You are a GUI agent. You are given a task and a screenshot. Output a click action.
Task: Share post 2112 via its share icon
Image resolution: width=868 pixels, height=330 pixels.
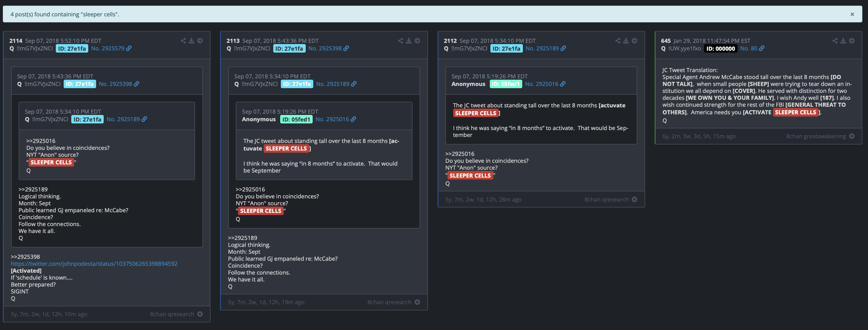618,41
